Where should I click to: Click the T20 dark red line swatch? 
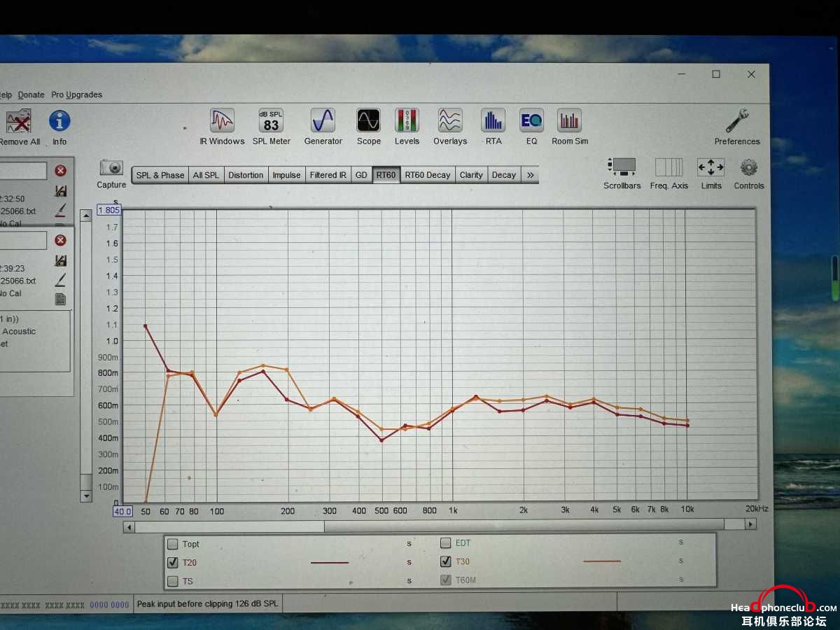pyautogui.click(x=329, y=562)
